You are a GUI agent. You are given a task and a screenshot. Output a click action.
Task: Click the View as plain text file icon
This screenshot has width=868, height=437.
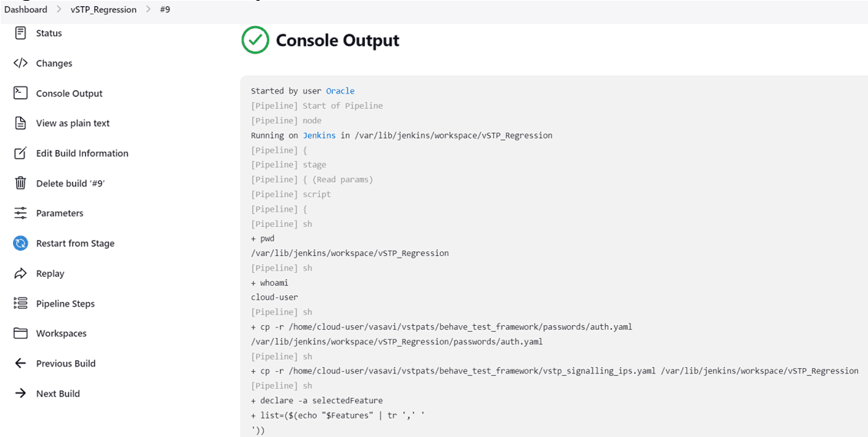tap(21, 123)
